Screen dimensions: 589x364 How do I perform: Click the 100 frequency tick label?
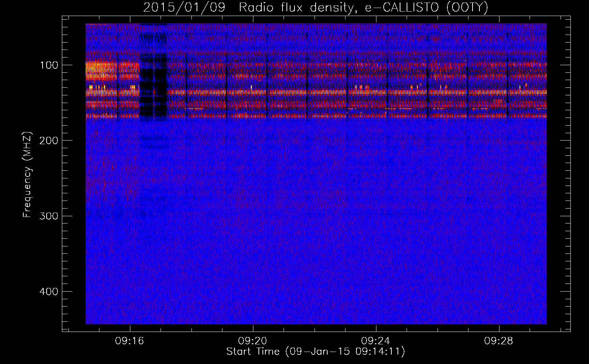(x=49, y=65)
